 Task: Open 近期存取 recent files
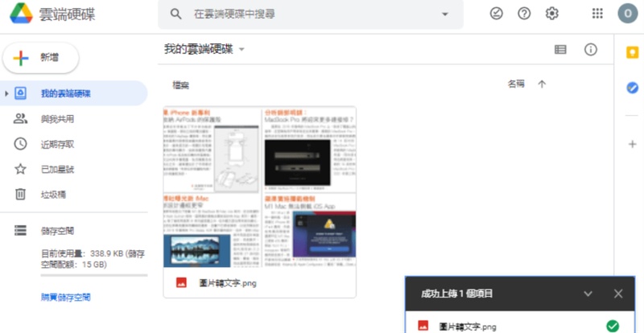tap(57, 144)
